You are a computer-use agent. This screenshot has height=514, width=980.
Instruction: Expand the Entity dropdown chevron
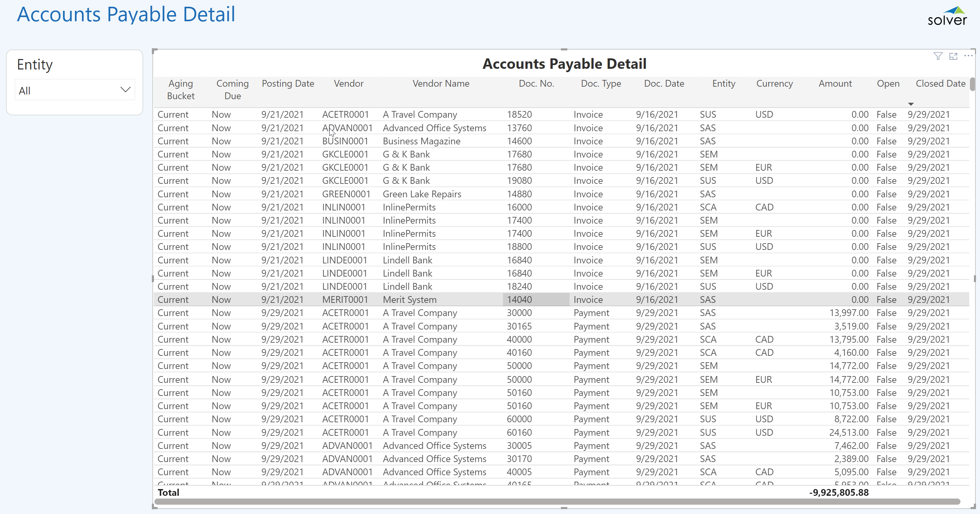click(125, 90)
